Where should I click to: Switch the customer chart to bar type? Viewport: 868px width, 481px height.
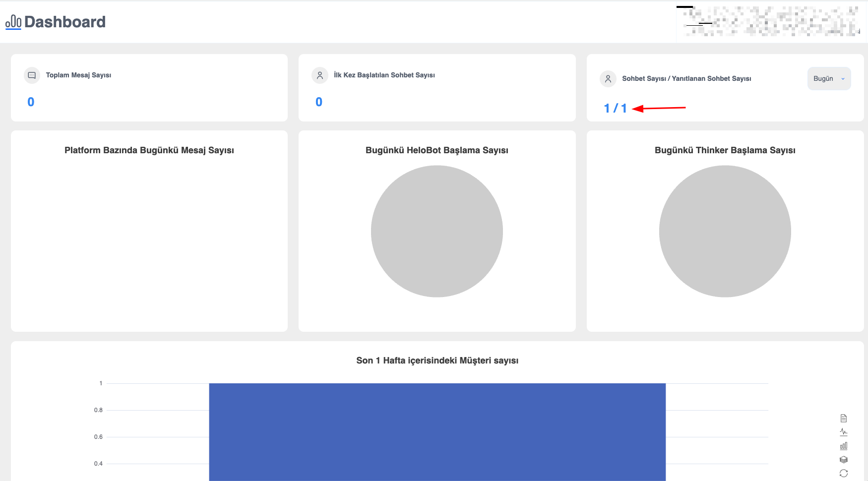click(843, 446)
